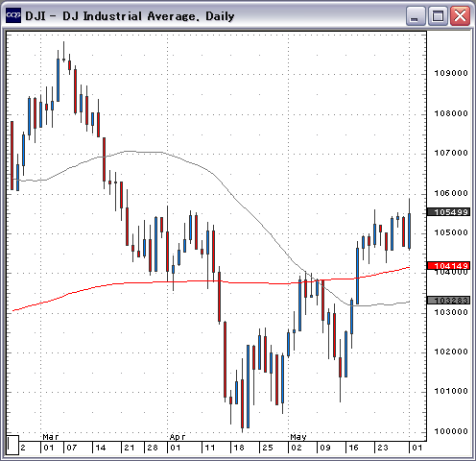Click the 109000 price axis label
The image size is (476, 461).
point(451,73)
